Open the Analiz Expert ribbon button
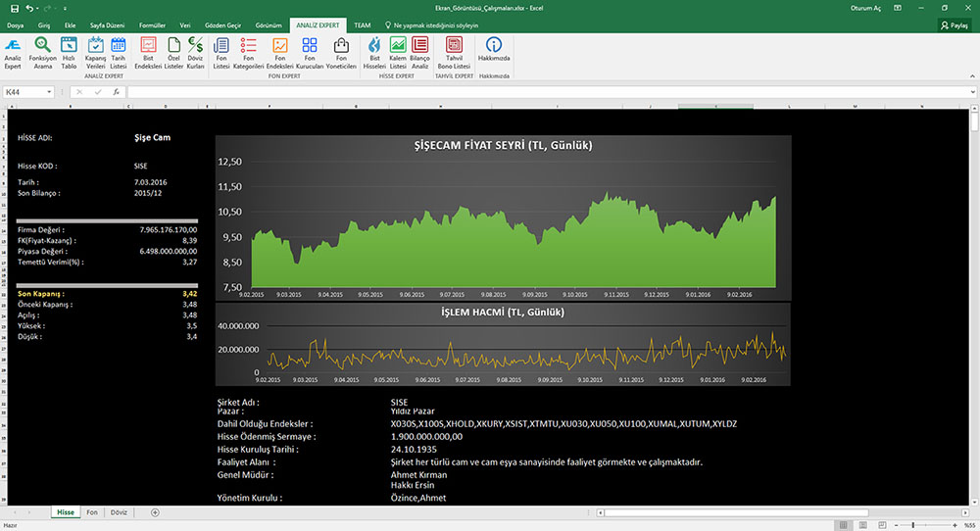The image size is (980, 531). point(13,53)
